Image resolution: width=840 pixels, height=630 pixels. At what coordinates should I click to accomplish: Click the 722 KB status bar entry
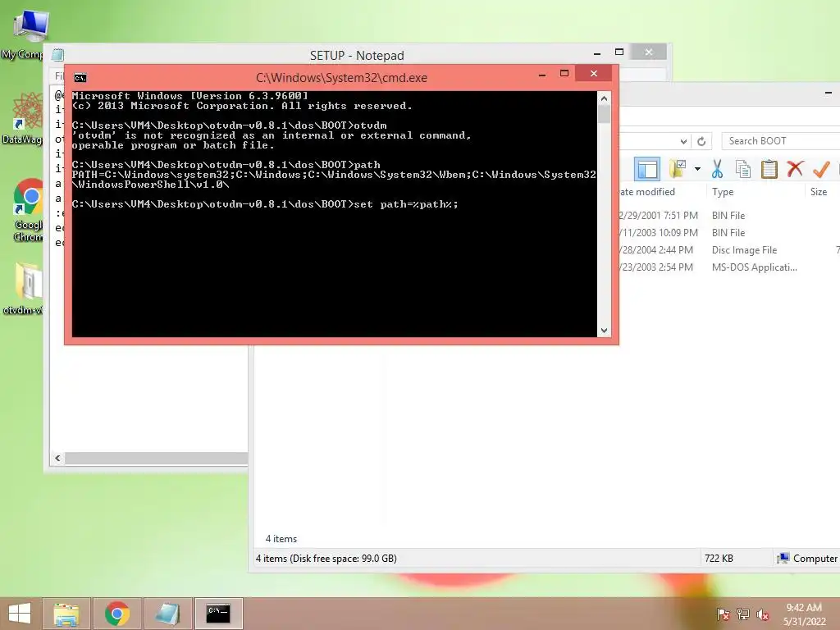719,558
